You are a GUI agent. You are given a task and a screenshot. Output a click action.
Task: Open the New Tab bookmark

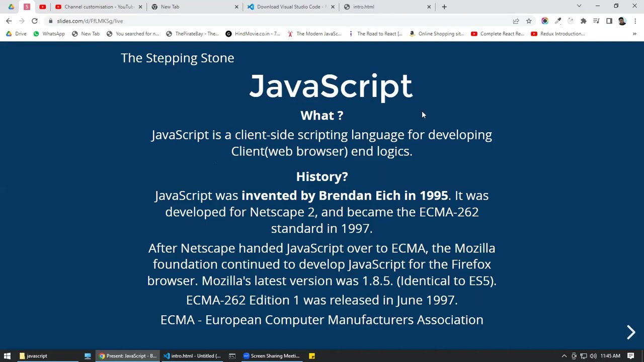[x=86, y=34]
